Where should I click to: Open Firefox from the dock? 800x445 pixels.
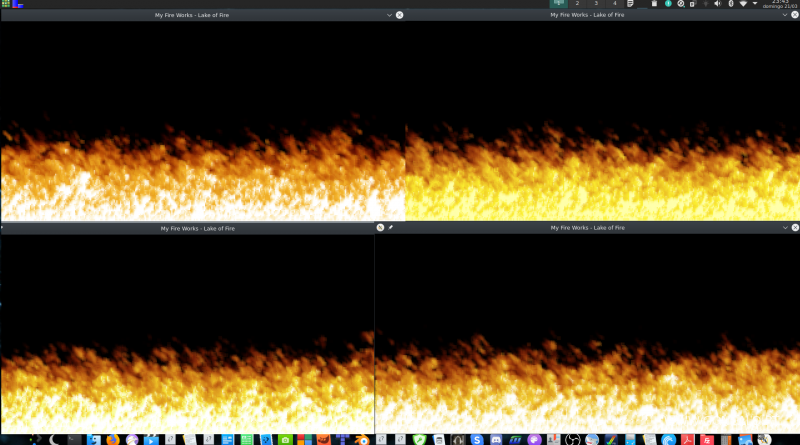pyautogui.click(x=112, y=439)
